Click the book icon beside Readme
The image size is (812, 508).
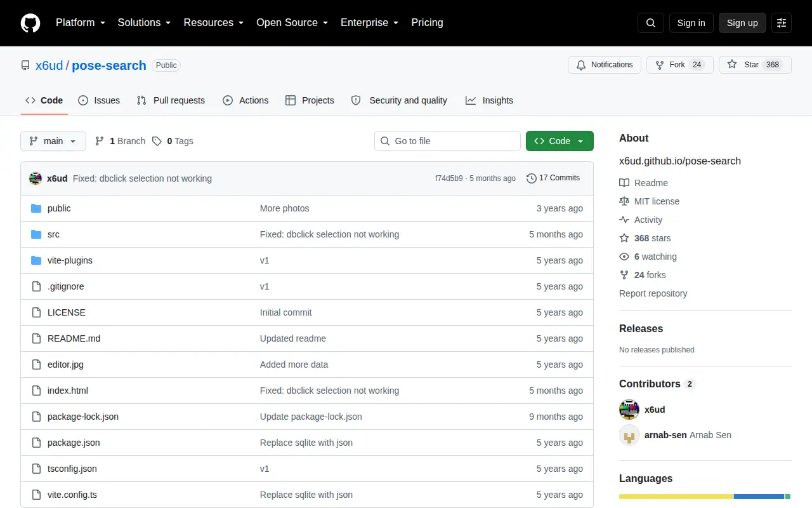[624, 183]
